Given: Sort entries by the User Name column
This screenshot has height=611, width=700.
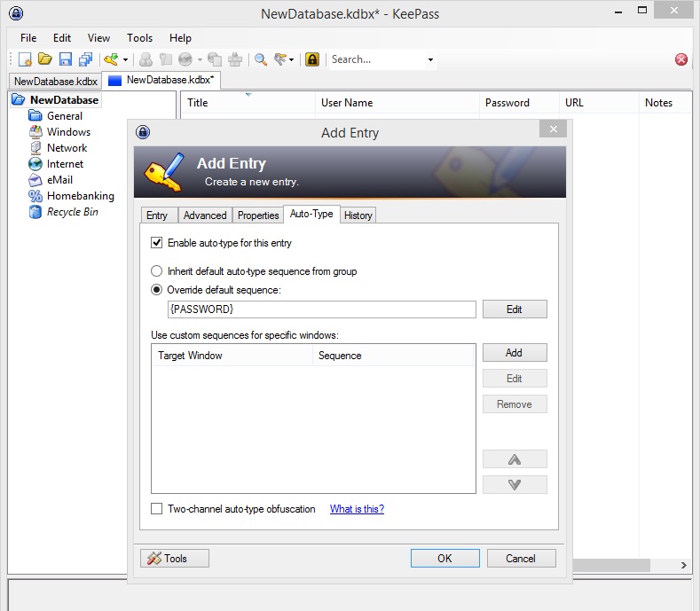Looking at the screenshot, I should point(397,103).
